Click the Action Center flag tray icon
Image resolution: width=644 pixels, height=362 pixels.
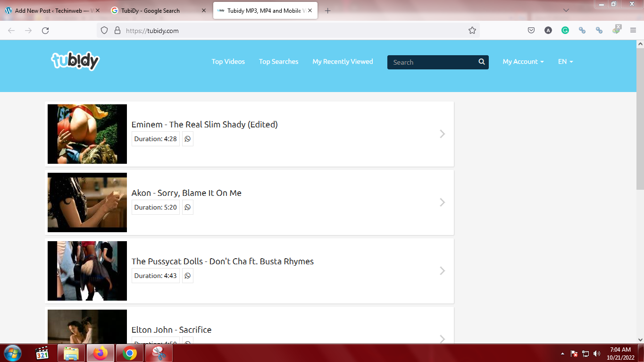(x=574, y=354)
